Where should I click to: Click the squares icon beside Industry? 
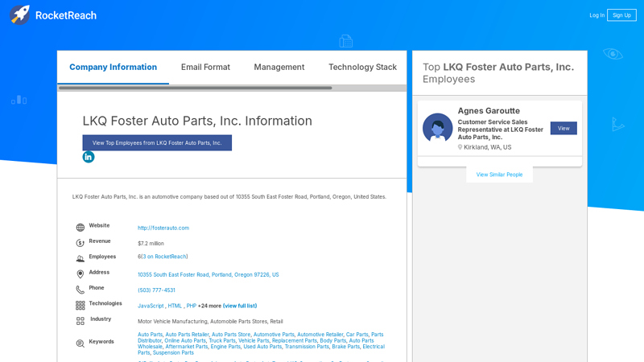(80, 321)
